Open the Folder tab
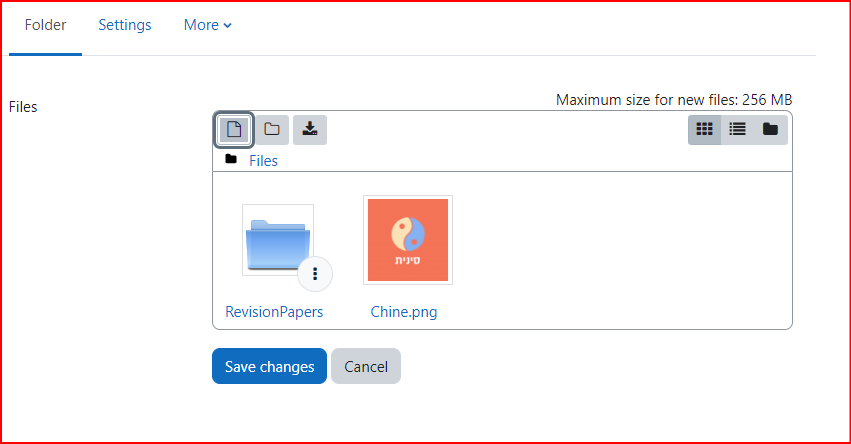 pos(46,25)
